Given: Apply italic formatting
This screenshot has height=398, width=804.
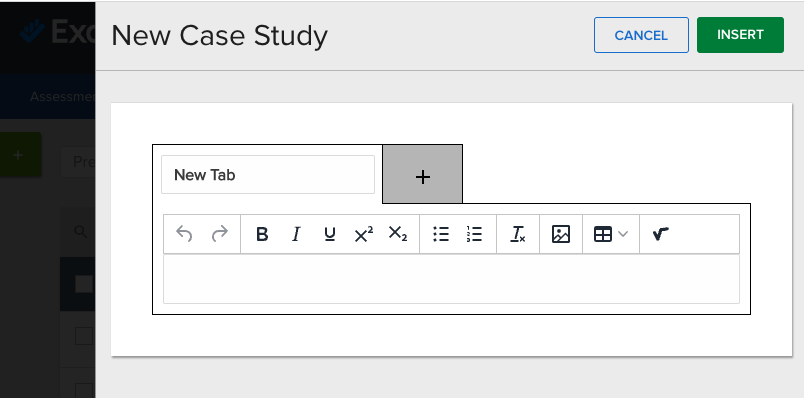Looking at the screenshot, I should click(x=296, y=234).
